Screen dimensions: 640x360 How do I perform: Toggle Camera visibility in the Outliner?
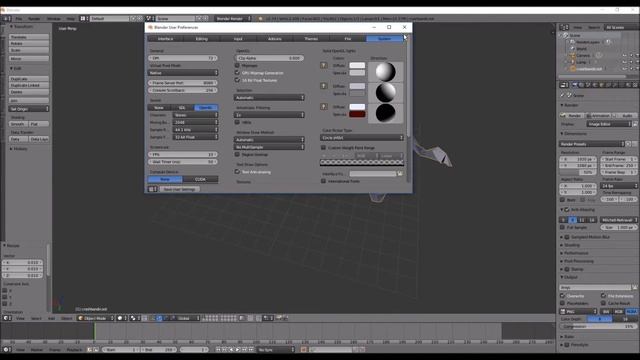pyautogui.click(x=624, y=56)
